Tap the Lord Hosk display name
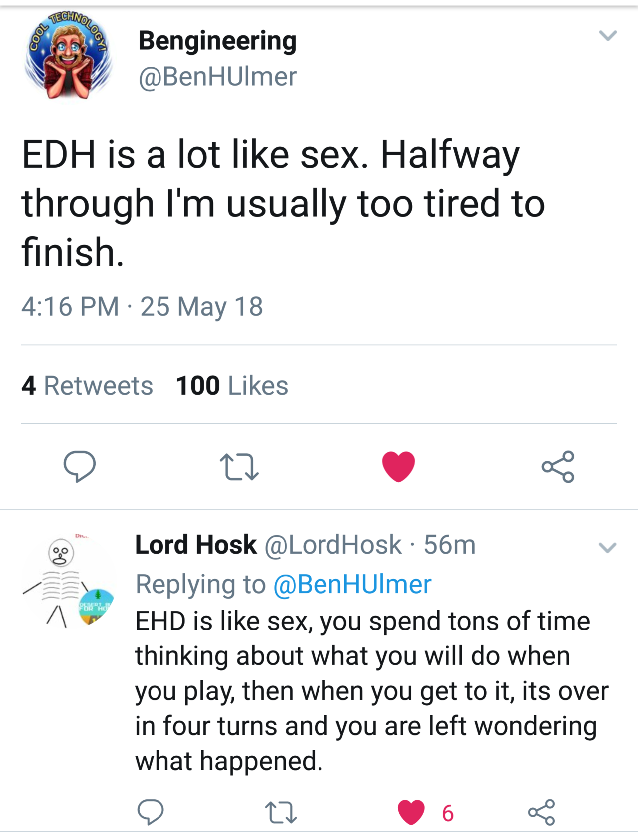Screen dimensions: 638x840 pos(196,544)
